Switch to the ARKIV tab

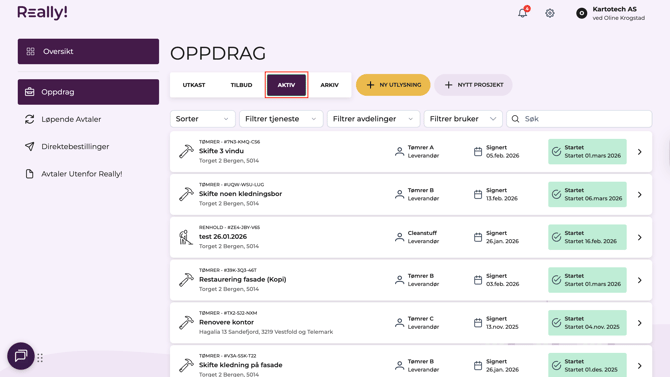point(329,85)
